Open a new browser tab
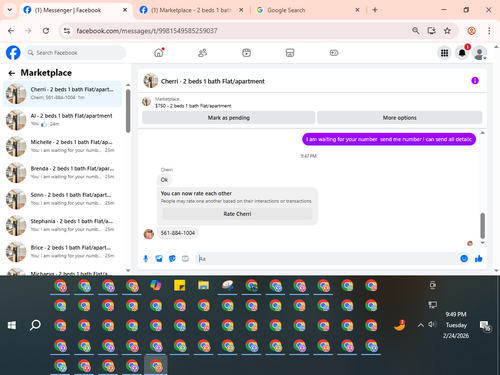This screenshot has width=500, height=375. pyautogui.click(x=375, y=10)
